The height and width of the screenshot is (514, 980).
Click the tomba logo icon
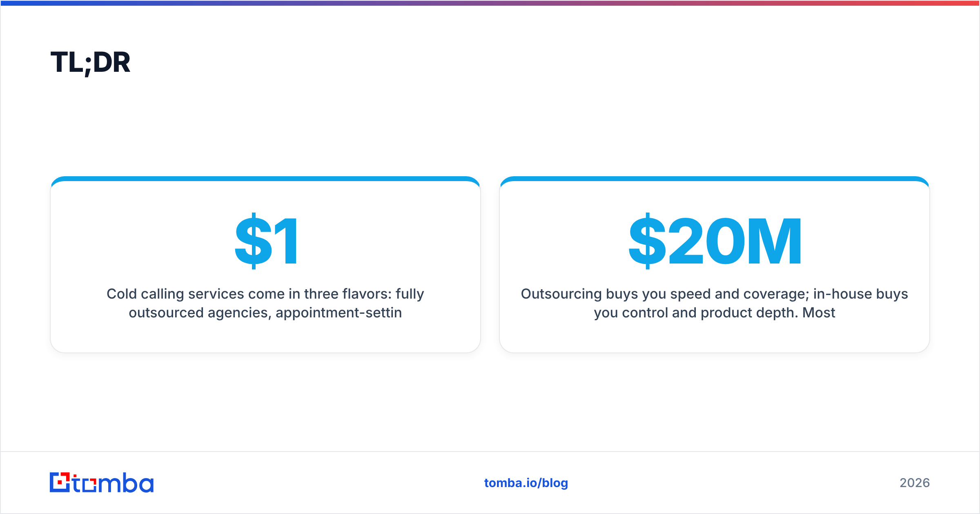tap(60, 482)
